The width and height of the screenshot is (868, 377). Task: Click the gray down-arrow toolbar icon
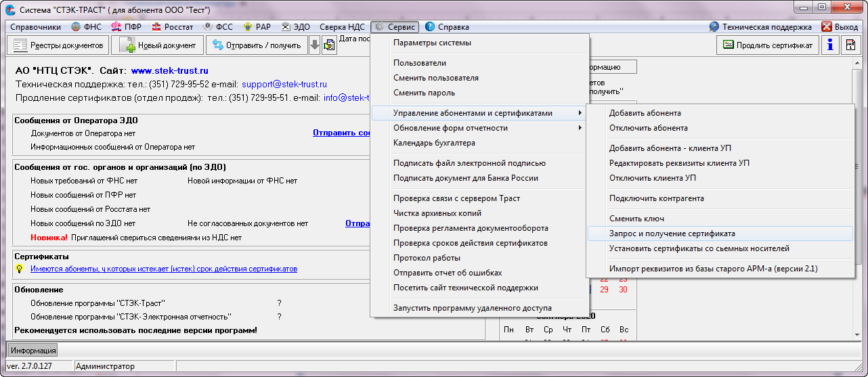[315, 45]
